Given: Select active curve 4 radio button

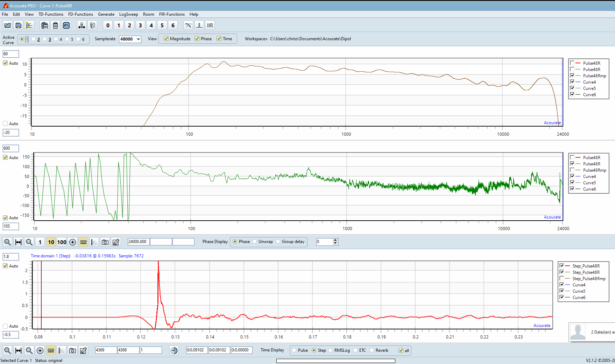Looking at the screenshot, I should pos(56,39).
